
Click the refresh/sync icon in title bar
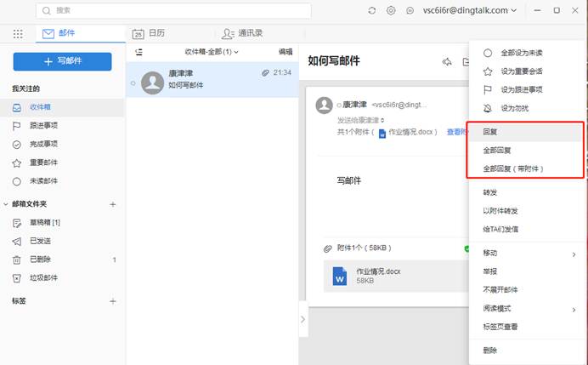(371, 10)
